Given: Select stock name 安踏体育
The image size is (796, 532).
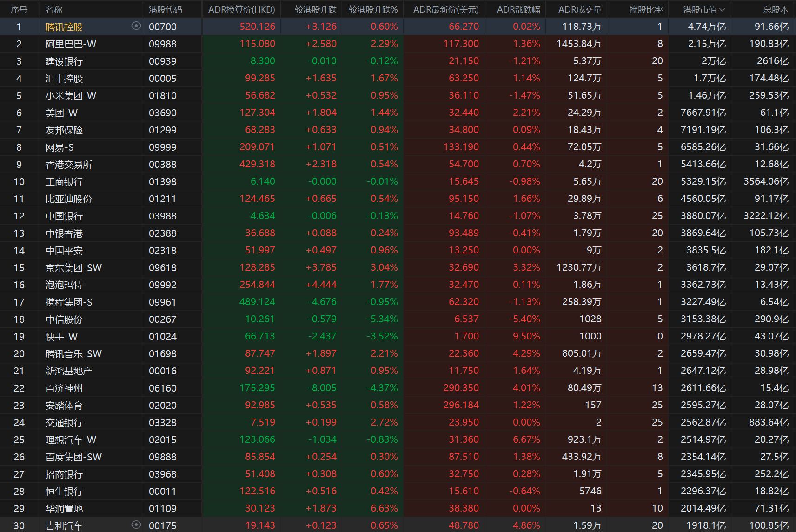Looking at the screenshot, I should [x=64, y=406].
